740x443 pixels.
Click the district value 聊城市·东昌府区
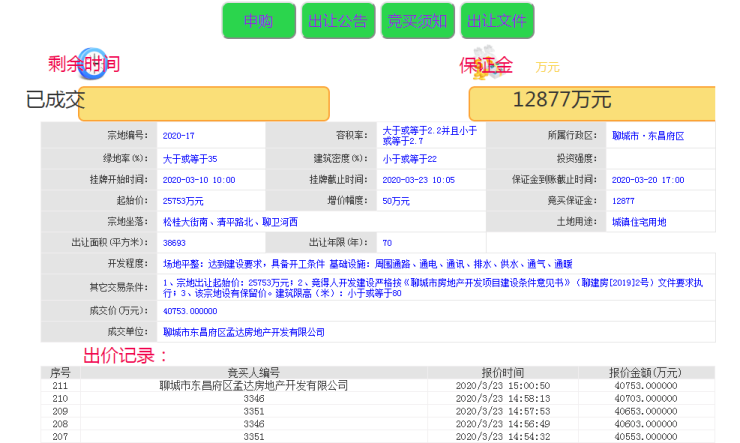[647, 135]
